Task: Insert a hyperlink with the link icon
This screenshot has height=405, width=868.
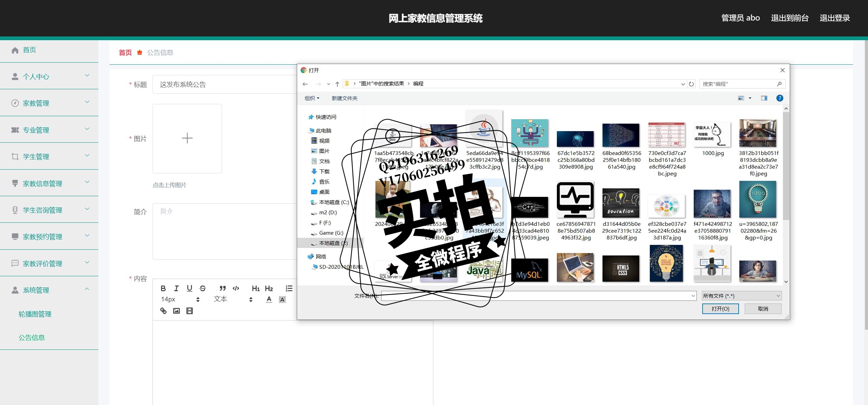Action: coord(163,311)
